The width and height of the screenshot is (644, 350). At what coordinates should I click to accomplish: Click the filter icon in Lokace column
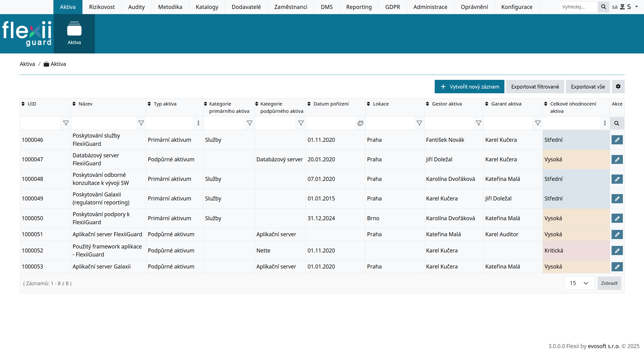pyautogui.click(x=419, y=123)
